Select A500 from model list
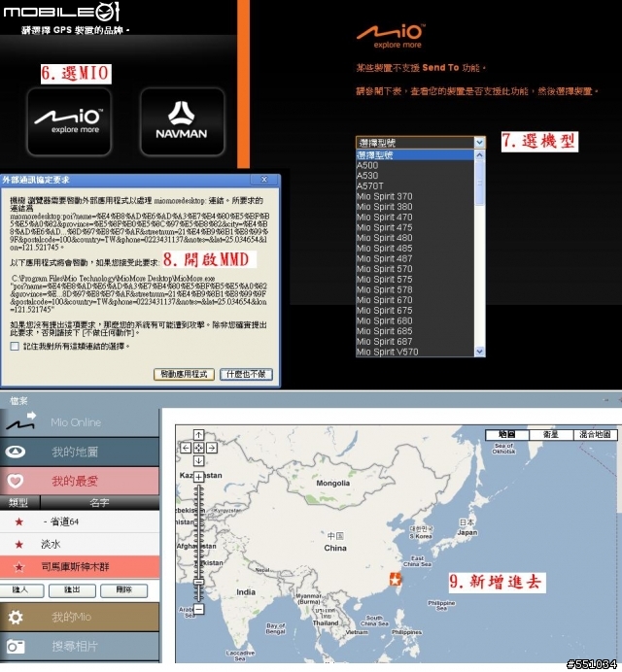 click(x=415, y=165)
